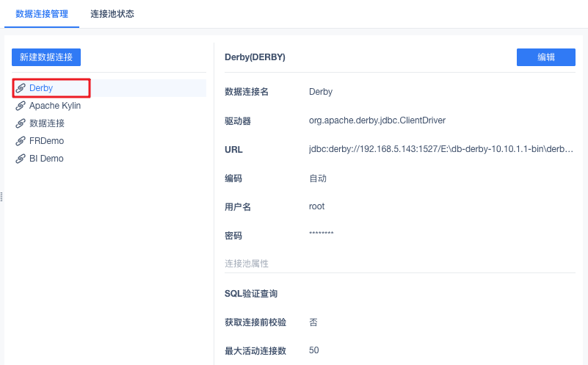Click the link icon beside BI Demo
The image size is (588, 365).
[21, 159]
